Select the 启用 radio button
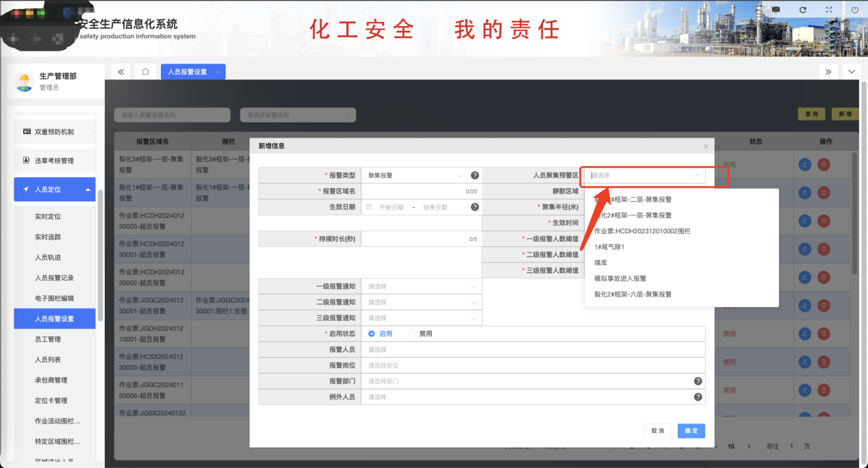The height and width of the screenshot is (468, 868). pyautogui.click(x=372, y=334)
